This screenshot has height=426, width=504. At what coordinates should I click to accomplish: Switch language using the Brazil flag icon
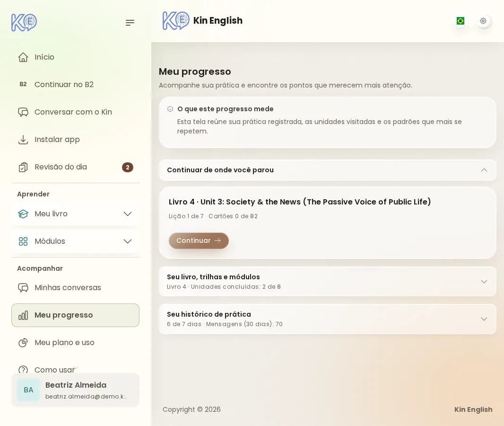461,21
